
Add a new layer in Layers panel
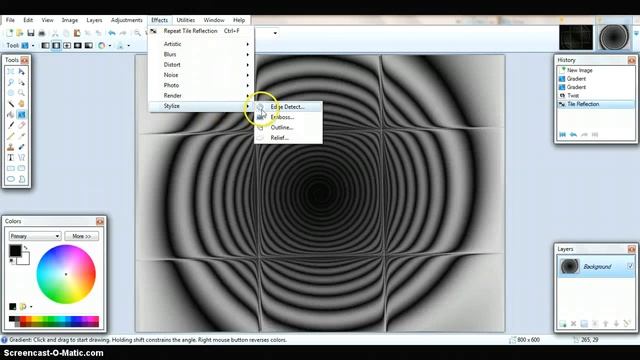[x=563, y=324]
